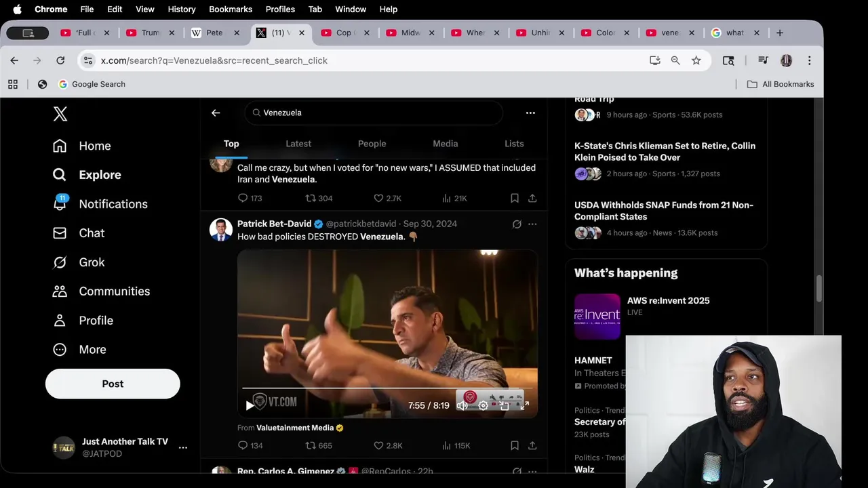Click the Venezuela search field

(x=374, y=113)
